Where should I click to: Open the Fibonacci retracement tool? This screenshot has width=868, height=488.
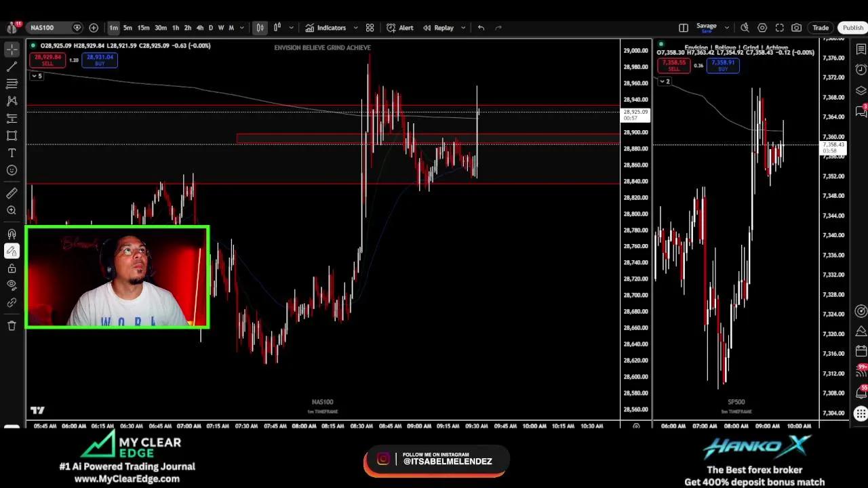[12, 83]
